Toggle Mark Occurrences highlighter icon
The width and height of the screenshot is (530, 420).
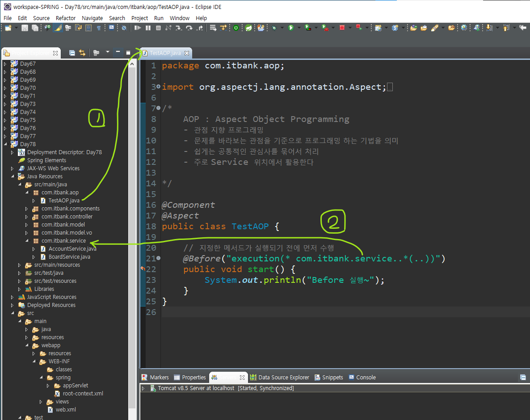[x=58, y=28]
